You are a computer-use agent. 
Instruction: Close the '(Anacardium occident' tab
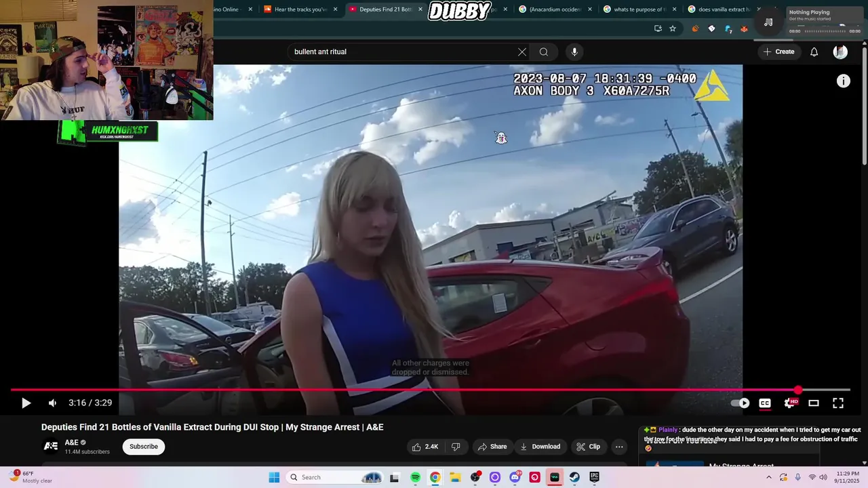pyautogui.click(x=590, y=9)
